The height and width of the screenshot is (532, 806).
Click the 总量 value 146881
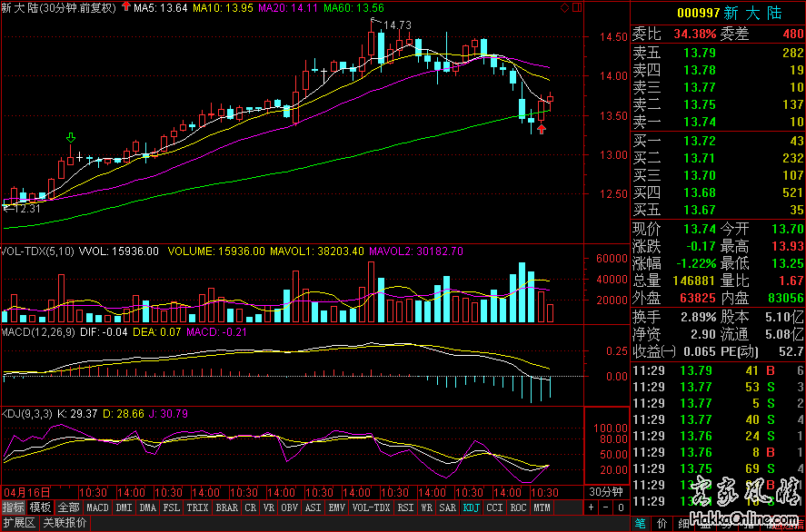click(694, 281)
